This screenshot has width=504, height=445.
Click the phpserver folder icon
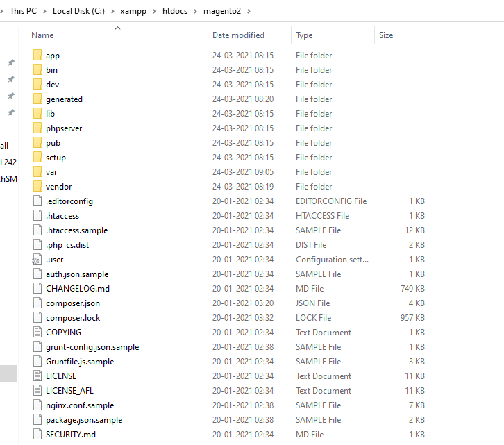(x=37, y=128)
